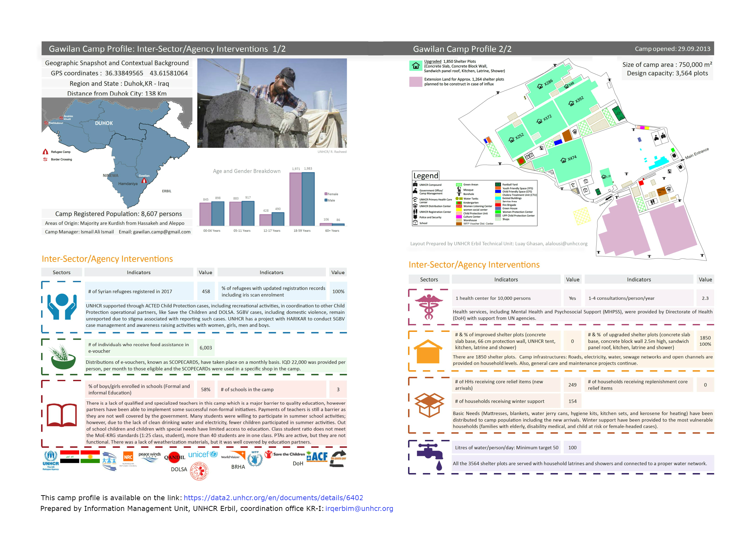Click the Save the Children logo
Image resolution: width=756 pixels, height=534 pixels.
285,454
